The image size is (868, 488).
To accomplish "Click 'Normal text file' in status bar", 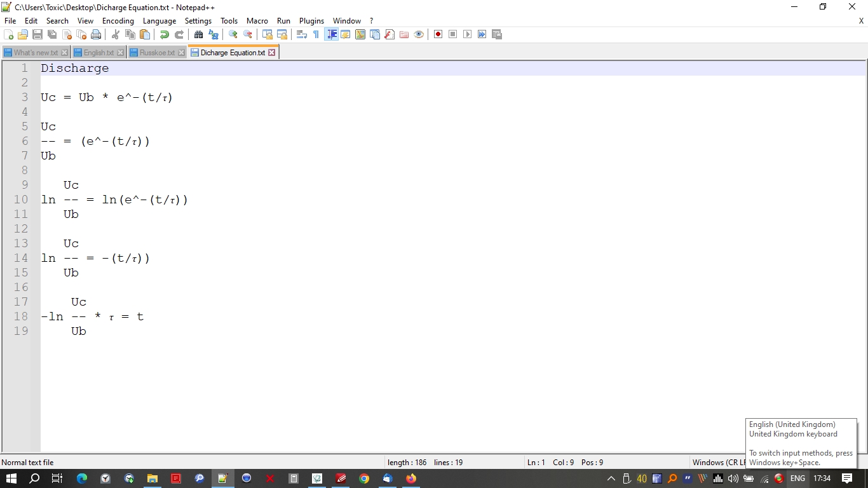I will (x=27, y=463).
